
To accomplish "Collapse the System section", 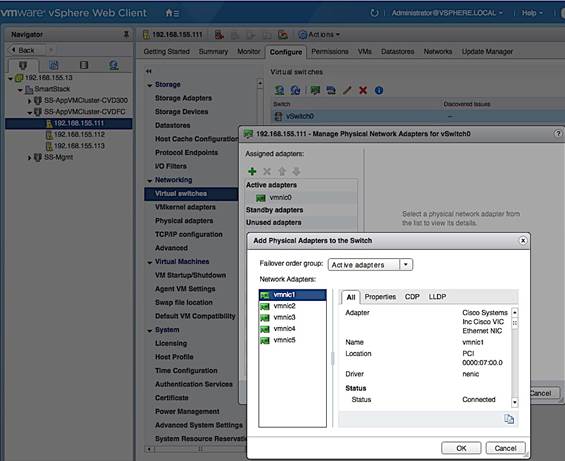I will [x=150, y=331].
